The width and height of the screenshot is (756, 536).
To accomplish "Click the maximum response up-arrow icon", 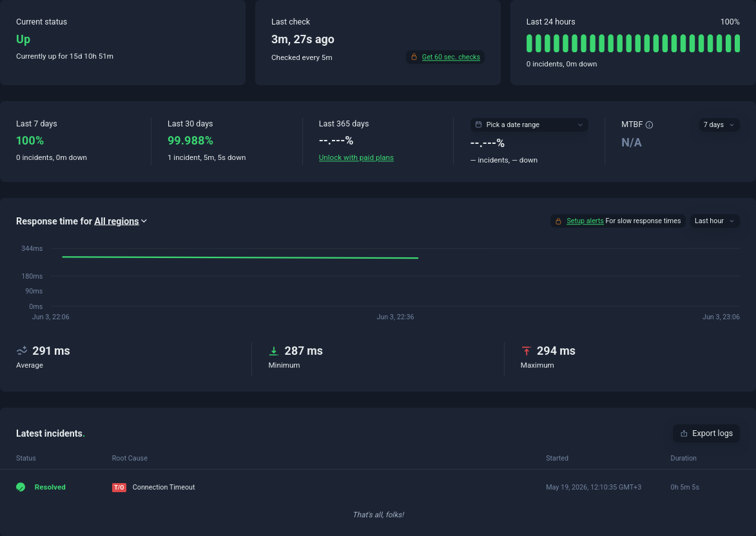I will [x=526, y=351].
